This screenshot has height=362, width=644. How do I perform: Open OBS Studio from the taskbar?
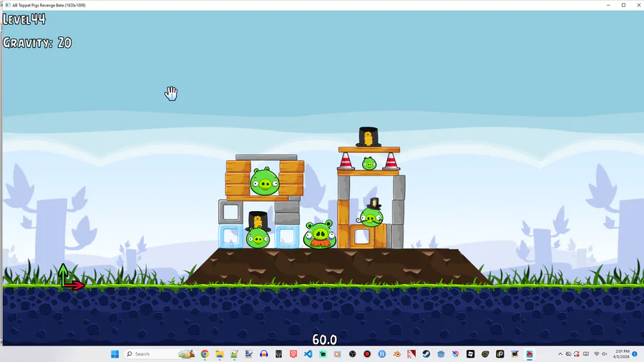coord(352,354)
